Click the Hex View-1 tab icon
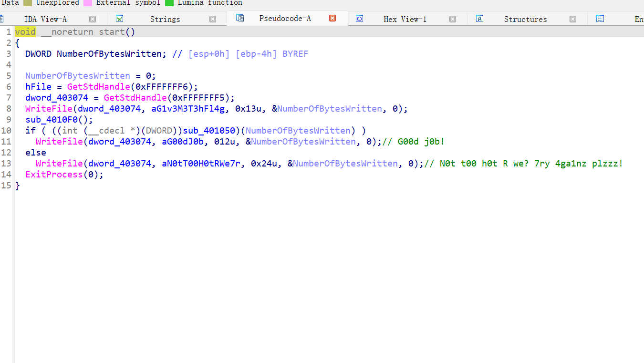 pyautogui.click(x=360, y=19)
